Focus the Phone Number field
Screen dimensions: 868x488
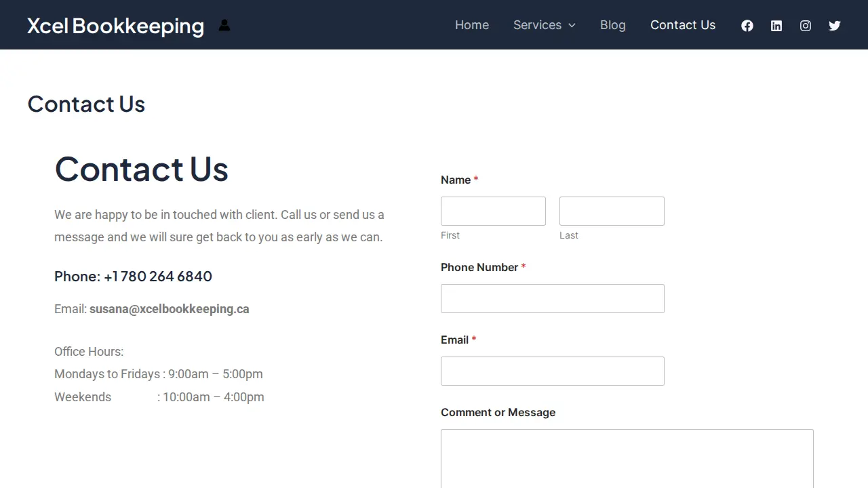(x=553, y=298)
